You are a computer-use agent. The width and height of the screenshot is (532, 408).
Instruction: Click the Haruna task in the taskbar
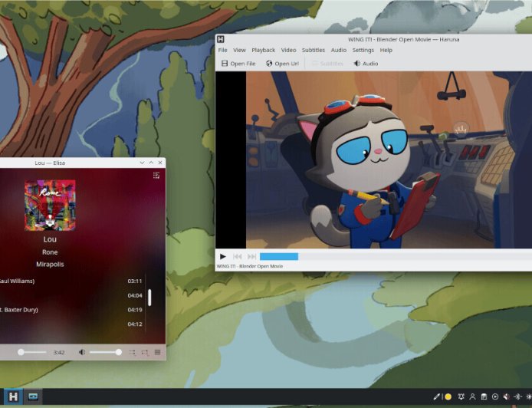[13, 396]
